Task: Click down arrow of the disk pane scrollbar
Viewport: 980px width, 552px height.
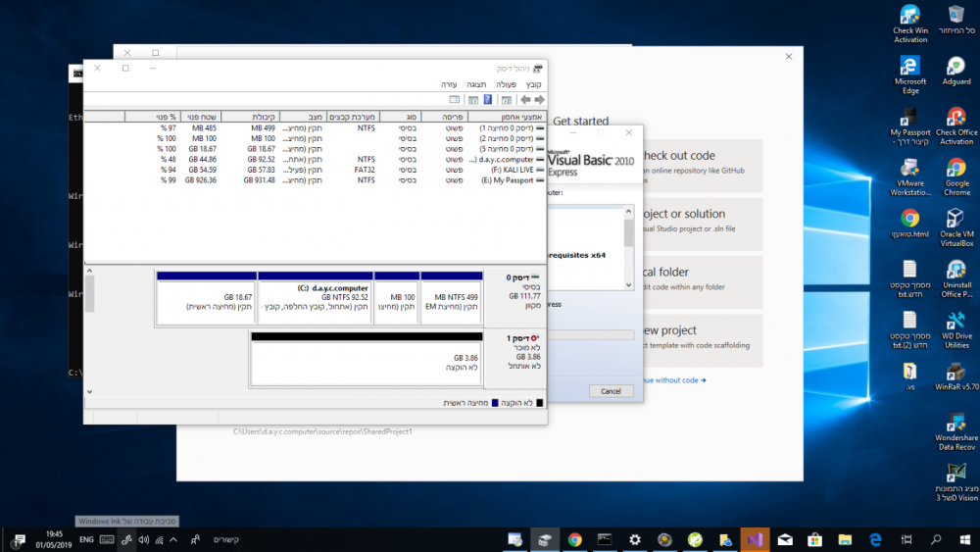Action: (90, 392)
